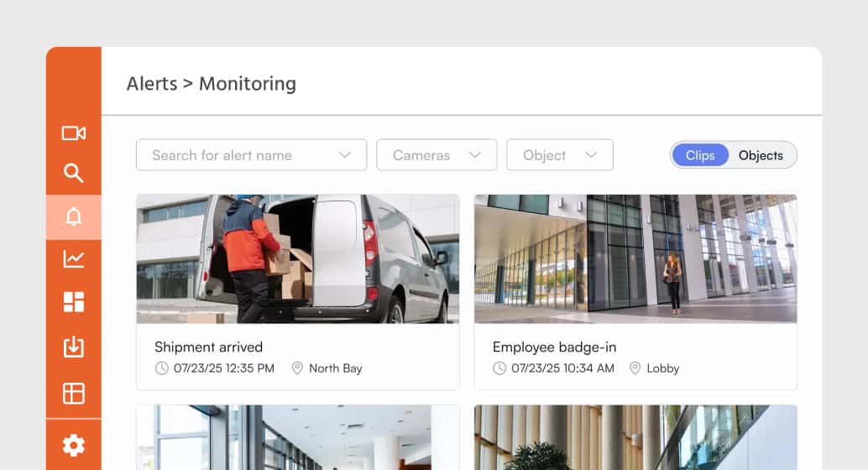Viewport: 868px width, 470px height.
Task: Open the table layout sidebar icon
Action: tap(74, 394)
